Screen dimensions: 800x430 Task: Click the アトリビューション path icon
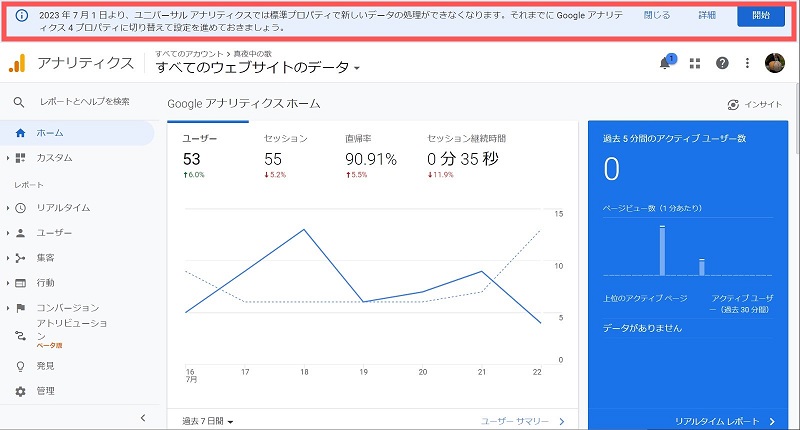point(20,335)
